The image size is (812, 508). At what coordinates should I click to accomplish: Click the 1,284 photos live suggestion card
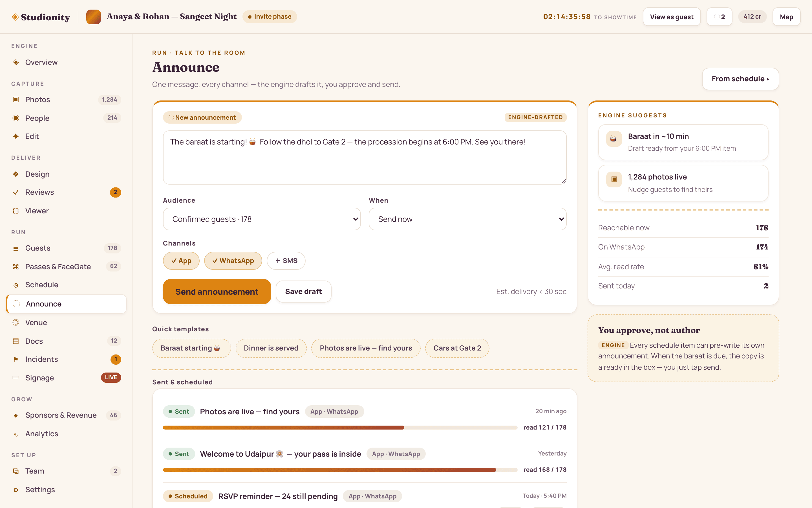(683, 183)
